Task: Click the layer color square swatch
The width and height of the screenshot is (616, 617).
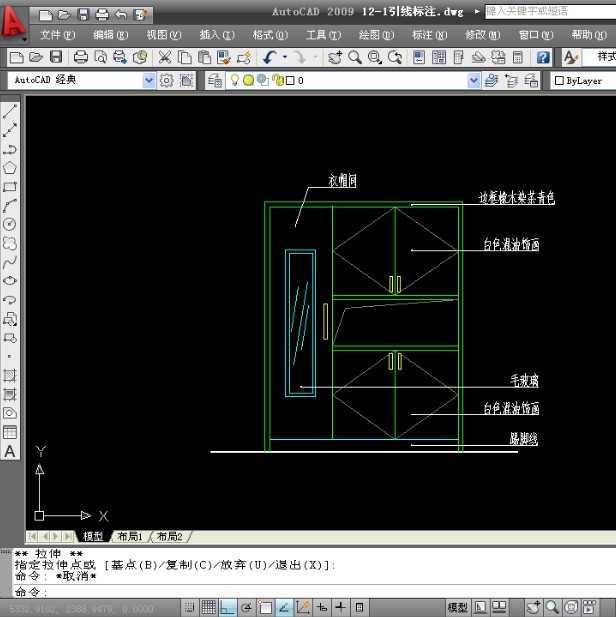Action: [290, 81]
